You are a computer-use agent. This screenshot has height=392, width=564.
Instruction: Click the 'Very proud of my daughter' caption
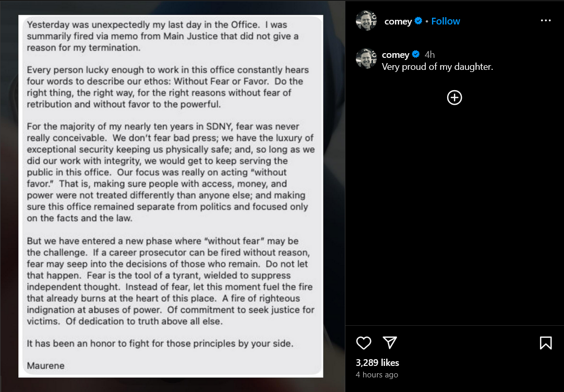pyautogui.click(x=437, y=67)
